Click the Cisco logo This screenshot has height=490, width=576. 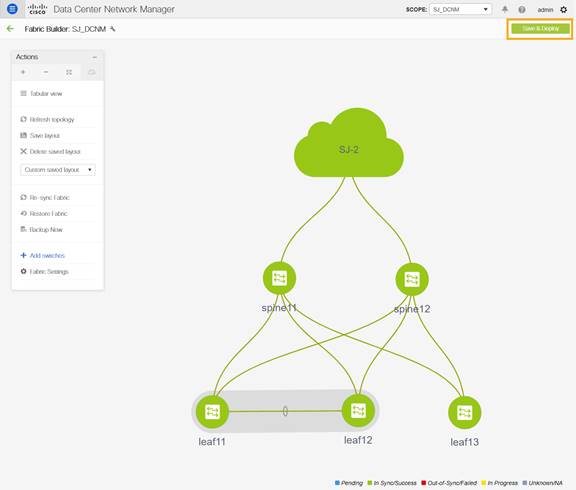[x=37, y=9]
